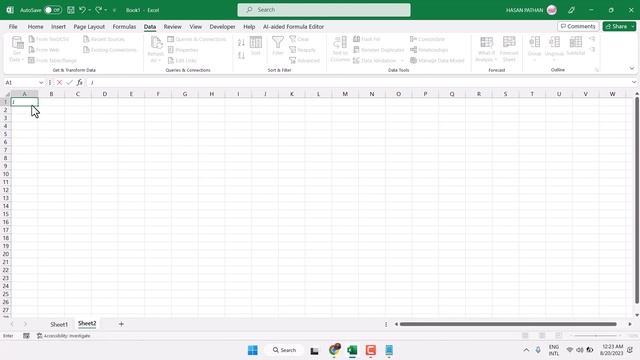Screen dimensions: 640x360
Task: Toggle the AutoSave switch
Action: [x=53, y=10]
